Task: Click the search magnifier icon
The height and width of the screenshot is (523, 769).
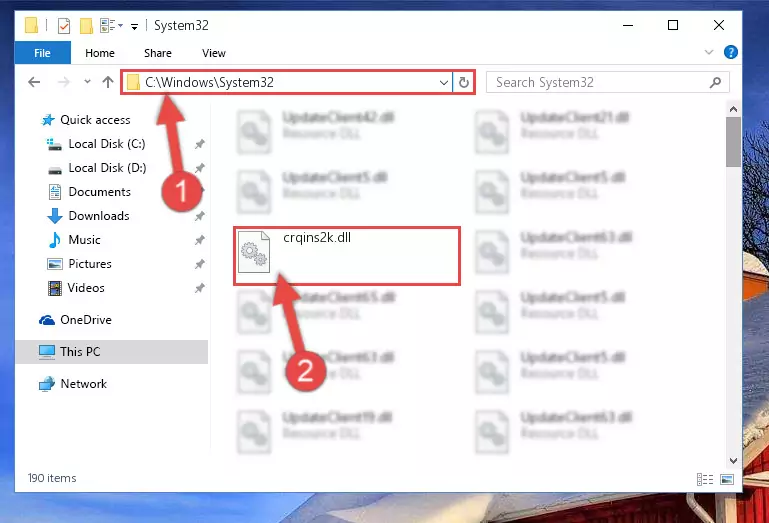Action: click(715, 82)
